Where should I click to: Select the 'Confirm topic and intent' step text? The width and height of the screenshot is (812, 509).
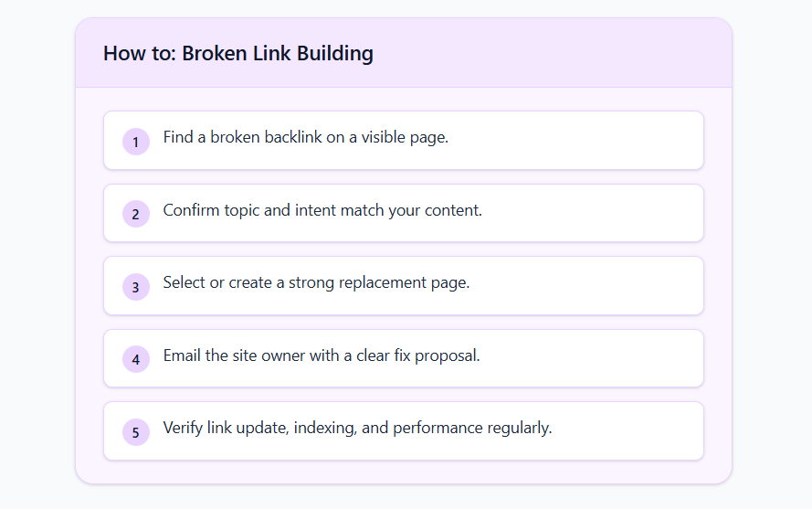322,210
